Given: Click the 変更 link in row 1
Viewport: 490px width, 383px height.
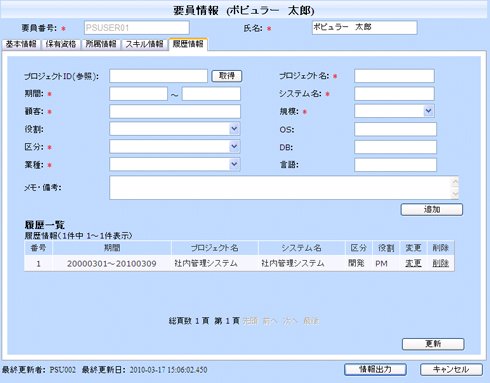Looking at the screenshot, I should pos(413,263).
